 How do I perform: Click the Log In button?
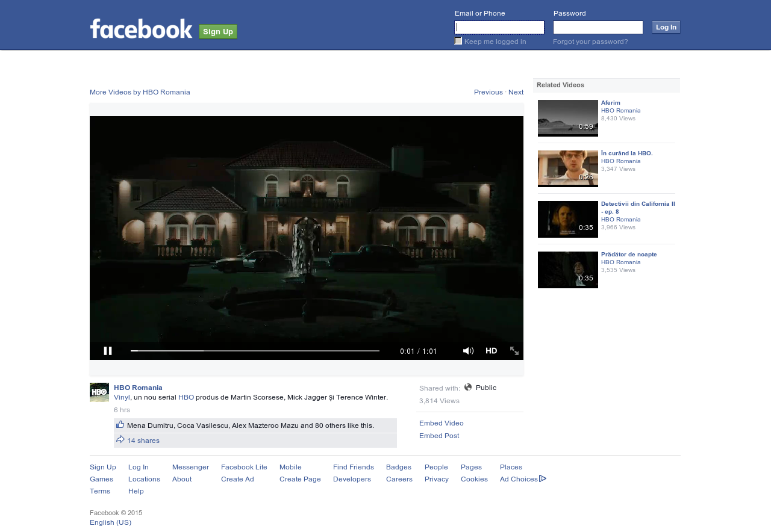pos(666,27)
